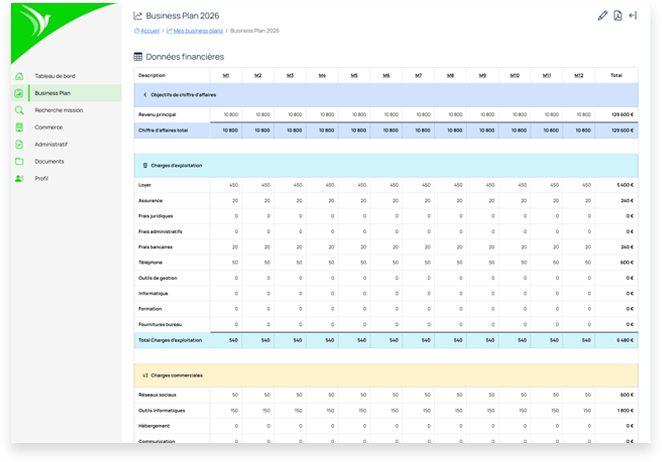The height and width of the screenshot is (462, 662).
Task: Click the Frais bancaires row label
Action: pos(155,247)
